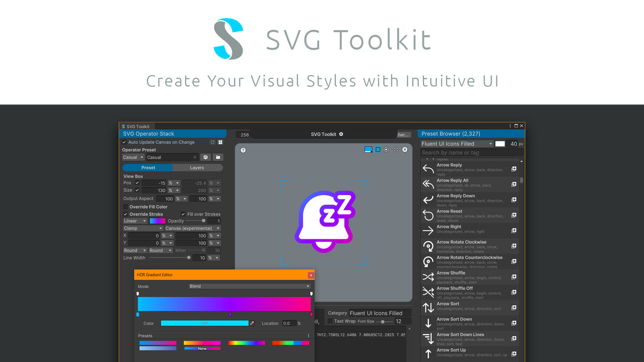The image size is (644, 362).
Task: Add the Arrow Reset preset
Action: (514, 215)
